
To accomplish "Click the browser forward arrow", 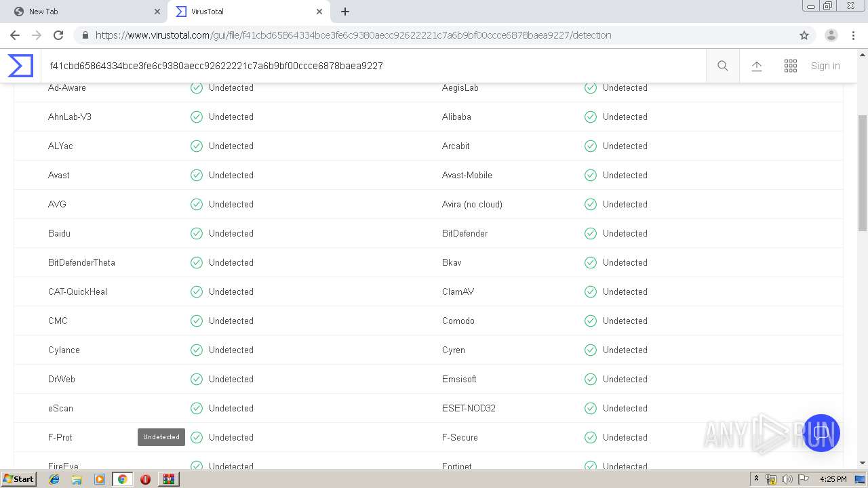I will click(x=37, y=35).
